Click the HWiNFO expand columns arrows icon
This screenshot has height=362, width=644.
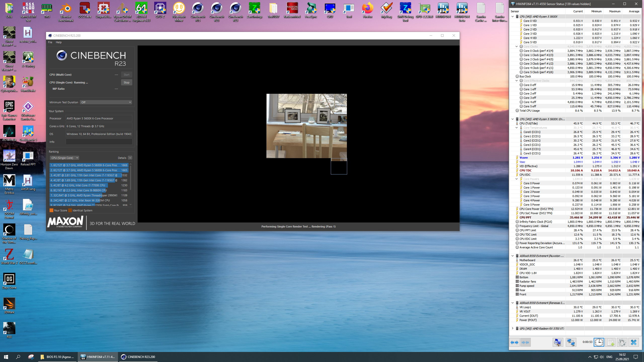click(x=514, y=342)
